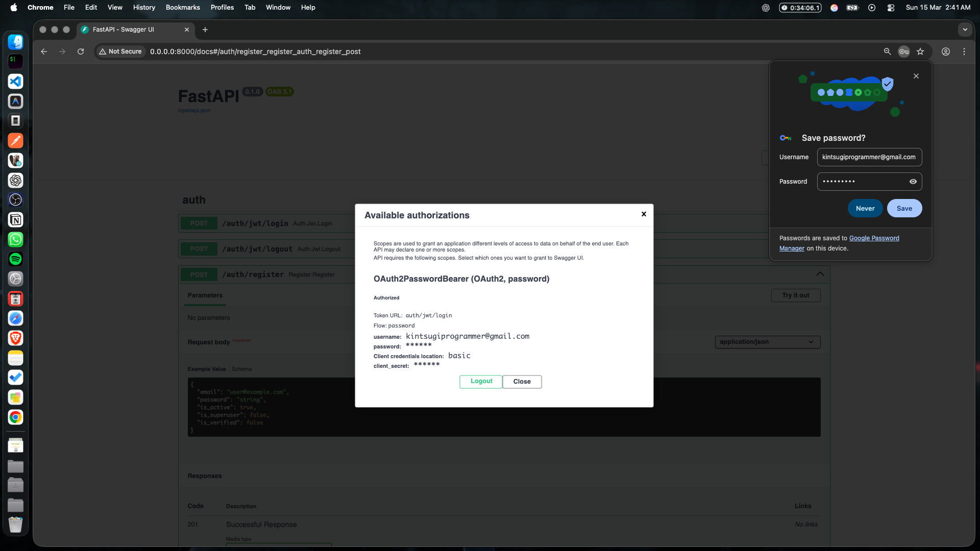This screenshot has height=551, width=980.
Task: Go back in Chrome history
Action: [44, 52]
